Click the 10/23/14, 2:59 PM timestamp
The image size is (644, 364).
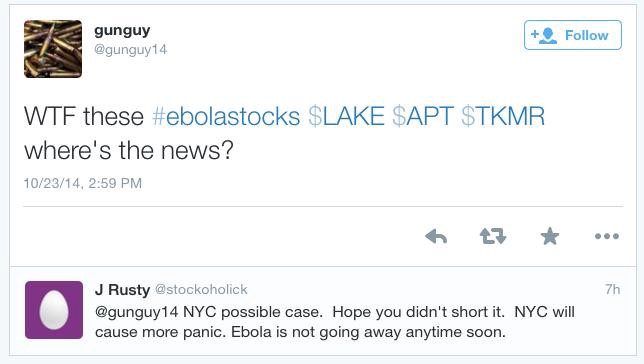pyautogui.click(x=83, y=183)
